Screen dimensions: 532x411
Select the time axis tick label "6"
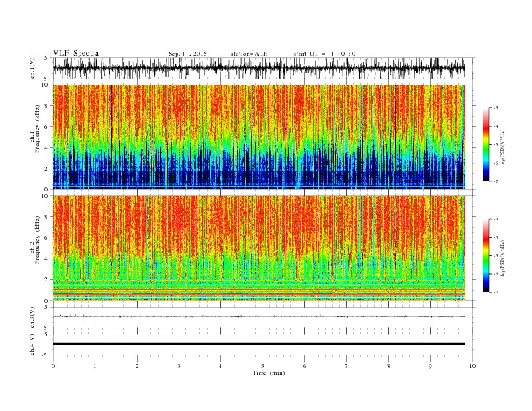(304, 366)
